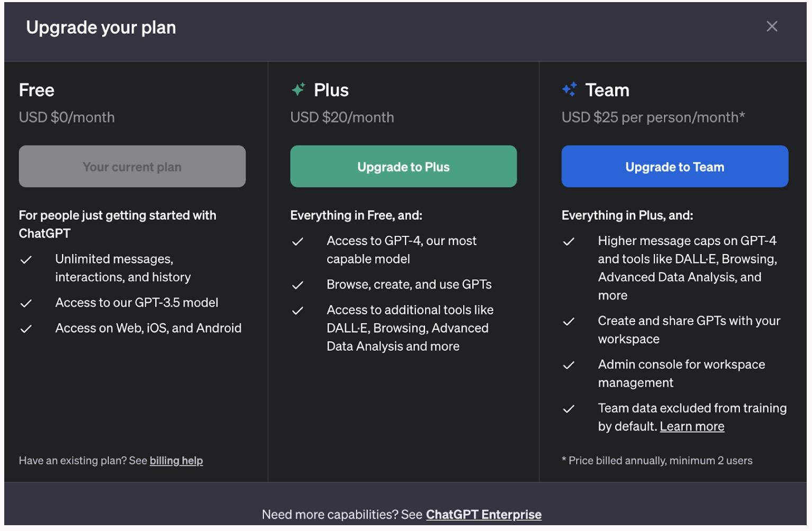Click Access on Web, iOS, and Android text
812x531 pixels.
coord(148,328)
